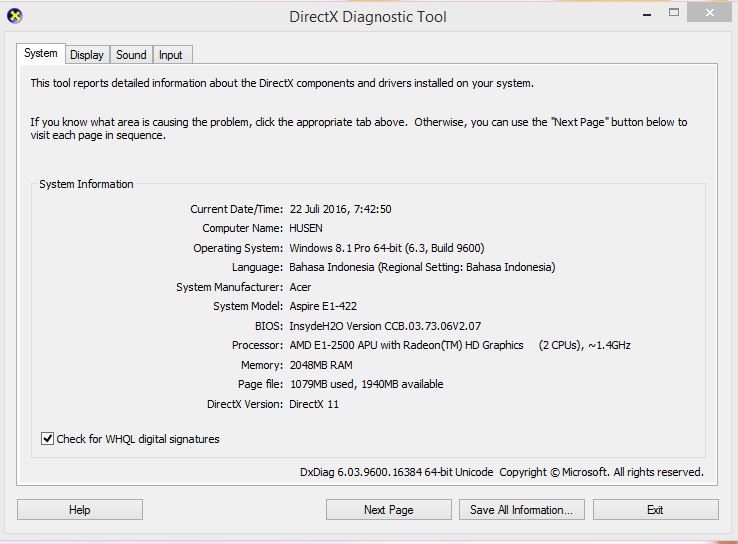Click the Current Date/Time label
The image size is (738, 544).
237,209
